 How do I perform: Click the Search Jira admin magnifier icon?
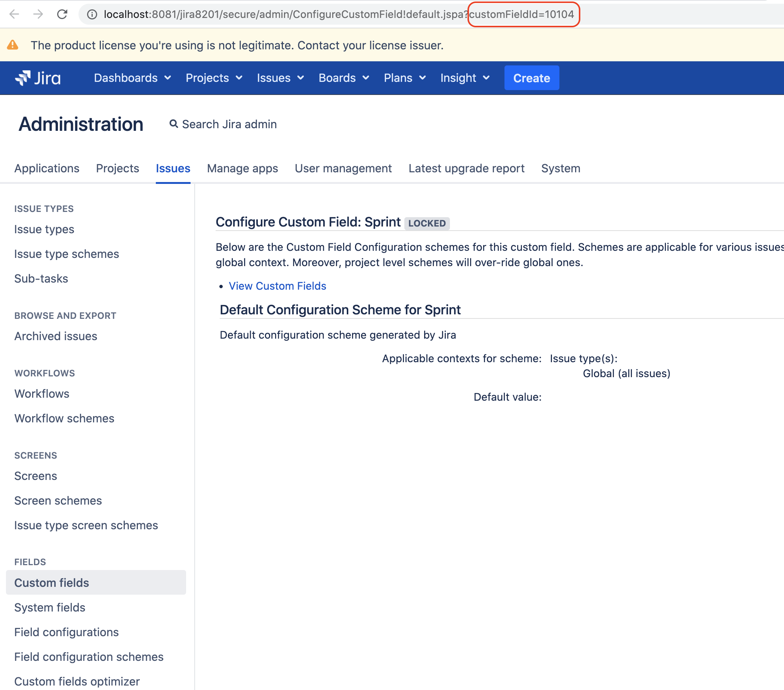click(174, 124)
